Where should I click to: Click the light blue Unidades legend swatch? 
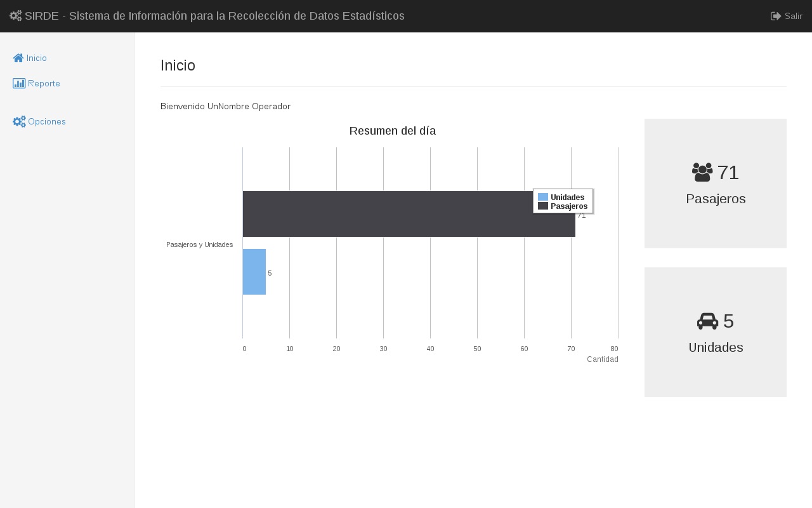(543, 197)
